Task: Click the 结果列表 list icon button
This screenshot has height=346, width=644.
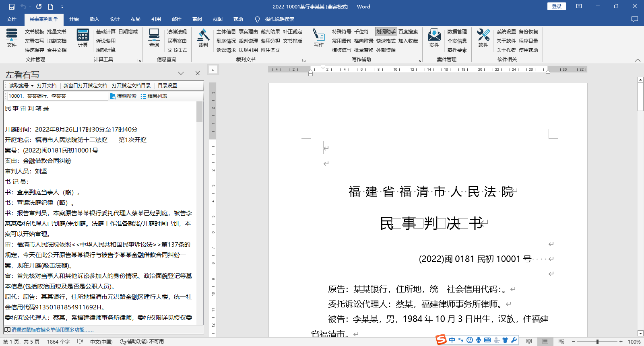Action: pos(154,96)
